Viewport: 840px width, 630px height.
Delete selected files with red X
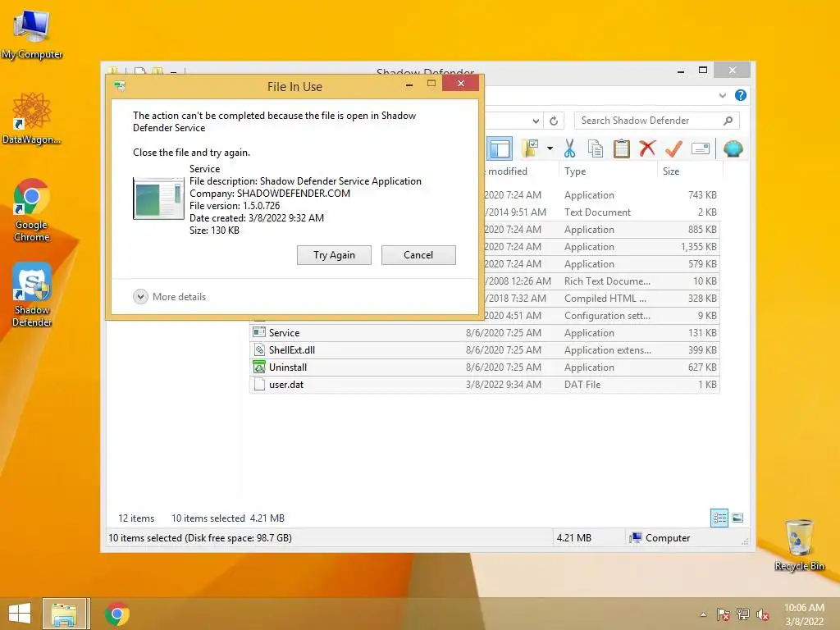tap(647, 148)
